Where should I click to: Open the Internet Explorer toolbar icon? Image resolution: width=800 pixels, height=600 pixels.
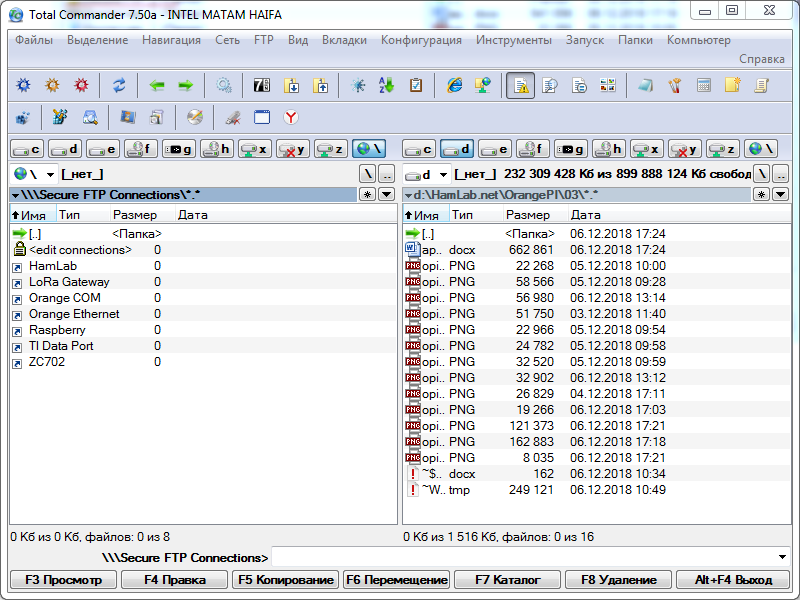[x=454, y=85]
